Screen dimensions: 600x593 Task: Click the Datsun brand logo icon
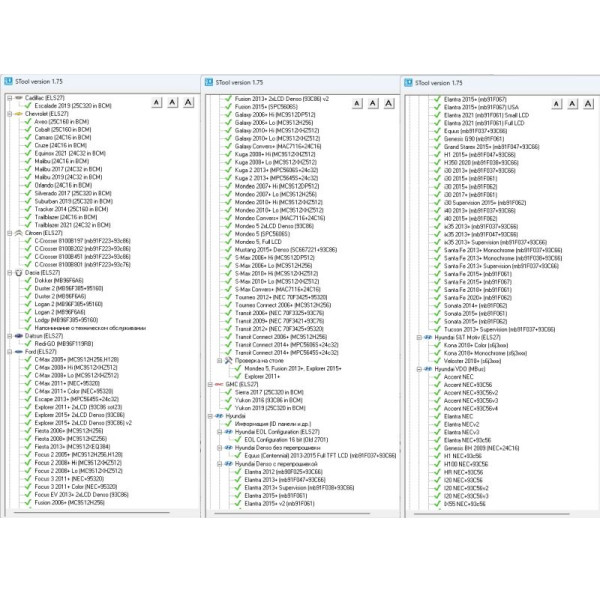17,336
